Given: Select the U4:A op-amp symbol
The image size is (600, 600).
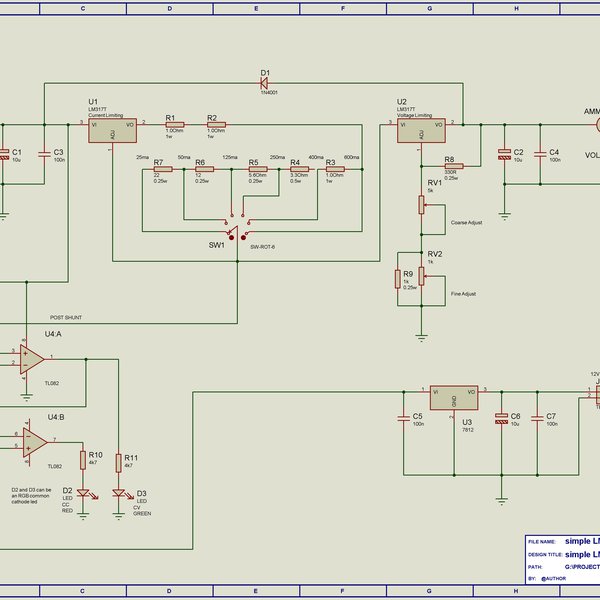Looking at the screenshot, I should tap(32, 359).
